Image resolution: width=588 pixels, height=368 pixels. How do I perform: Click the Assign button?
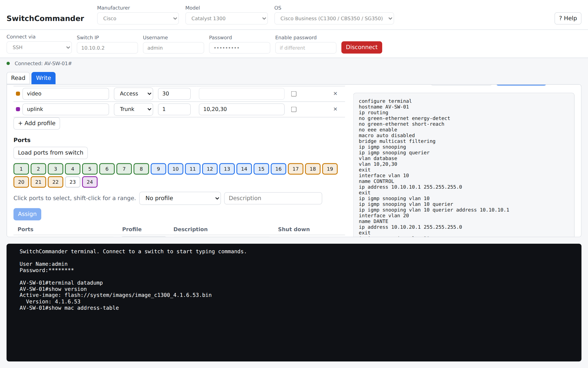[27, 214]
